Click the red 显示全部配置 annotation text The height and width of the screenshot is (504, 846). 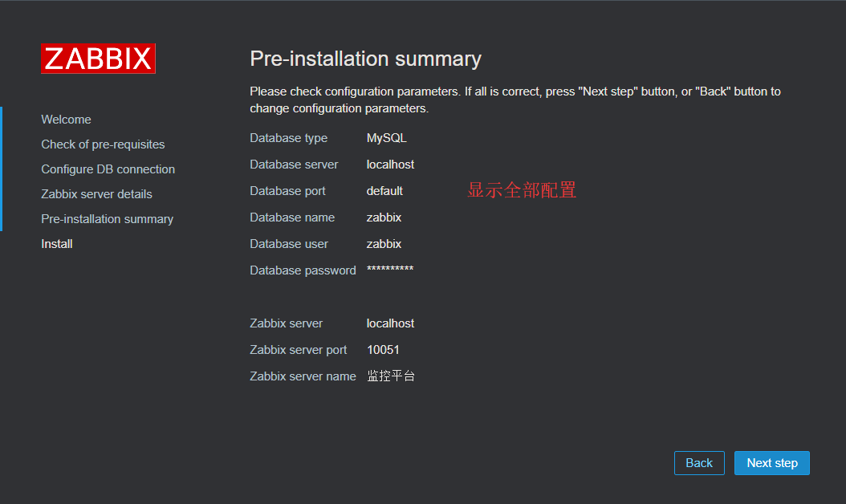click(x=522, y=190)
